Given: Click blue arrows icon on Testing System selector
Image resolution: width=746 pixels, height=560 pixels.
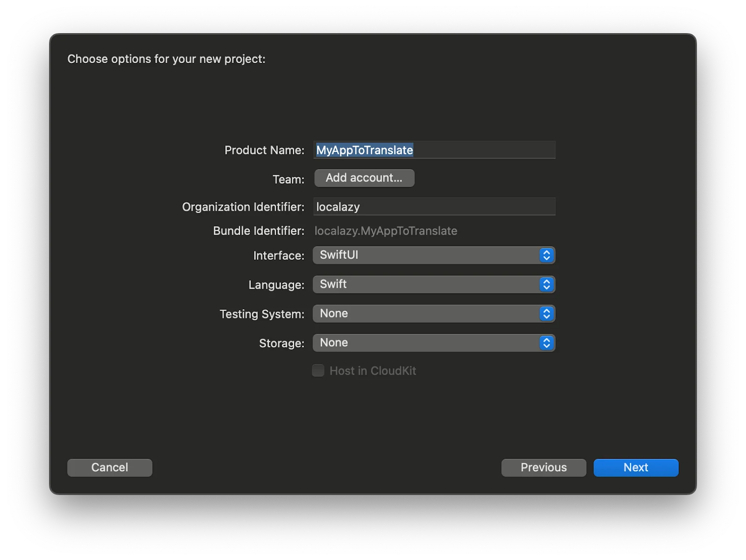Looking at the screenshot, I should click(546, 314).
